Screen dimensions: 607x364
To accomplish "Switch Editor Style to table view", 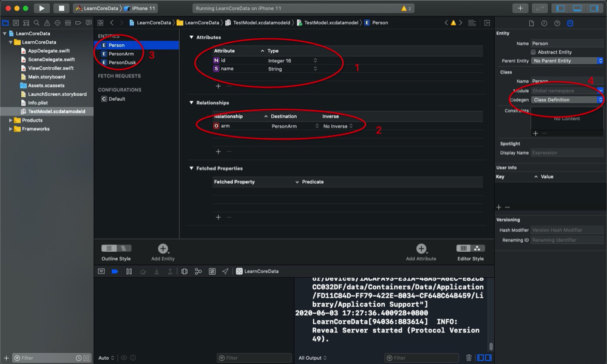I will [463, 248].
